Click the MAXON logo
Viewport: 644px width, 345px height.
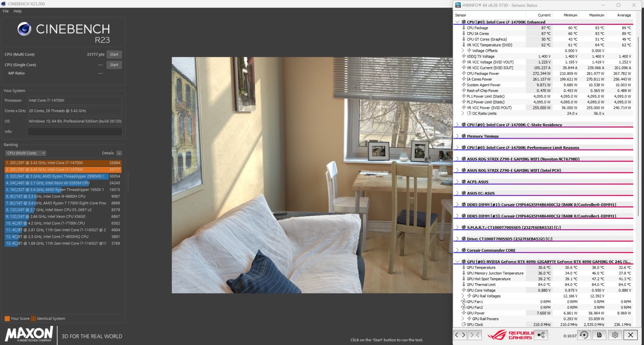point(29,334)
